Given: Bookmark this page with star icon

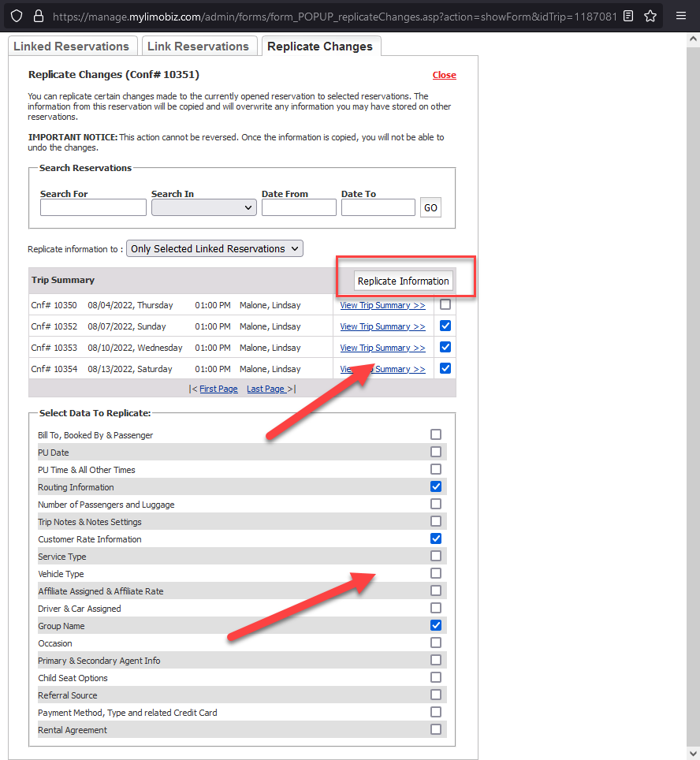Looking at the screenshot, I should click(650, 16).
